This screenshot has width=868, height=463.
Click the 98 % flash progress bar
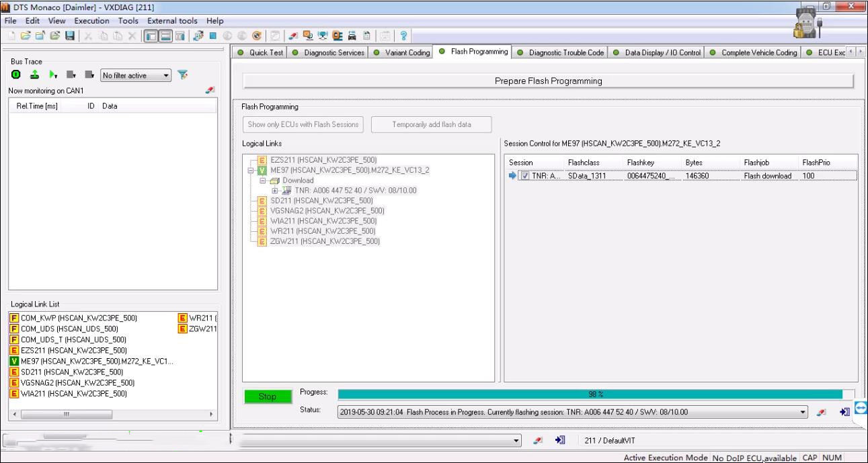tap(596, 394)
